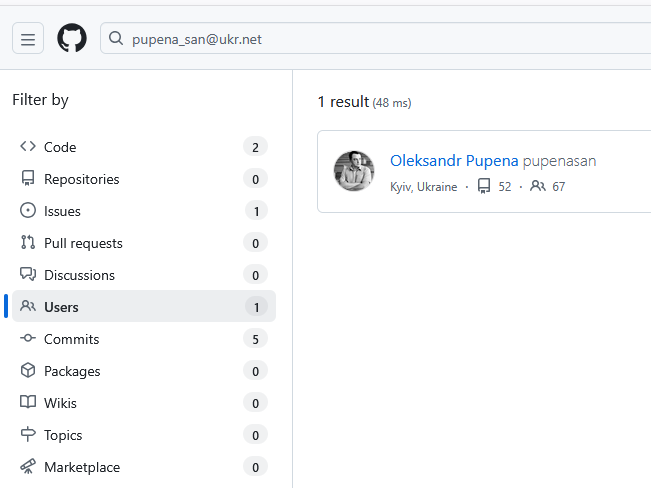Screen dimensions: 651x488
Task: Switch to the Packages filter
Action: coord(72,371)
